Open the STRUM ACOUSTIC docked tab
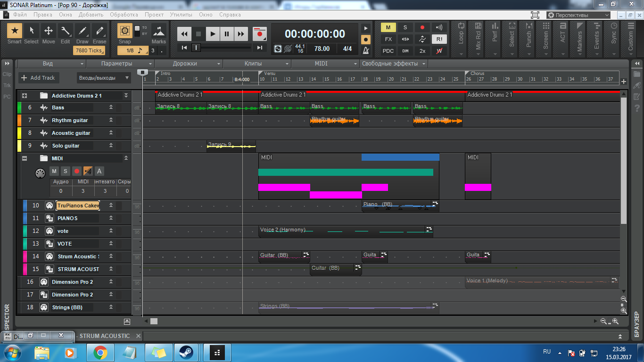This screenshot has width=644, height=362. [x=104, y=336]
